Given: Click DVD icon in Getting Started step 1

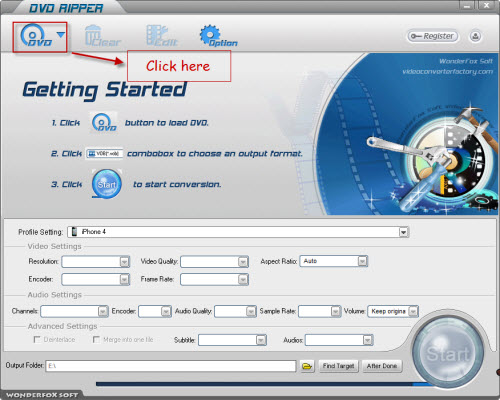Looking at the screenshot, I should (x=104, y=123).
